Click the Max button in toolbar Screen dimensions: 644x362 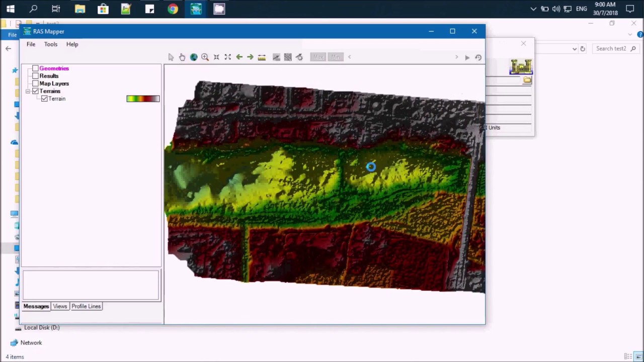[318, 57]
